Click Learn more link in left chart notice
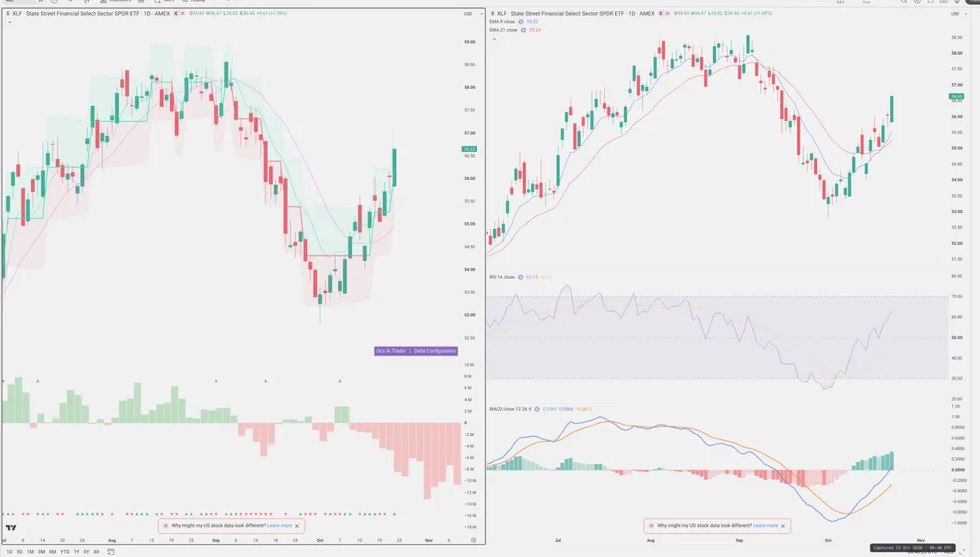Image resolution: width=980 pixels, height=557 pixels. click(279, 526)
